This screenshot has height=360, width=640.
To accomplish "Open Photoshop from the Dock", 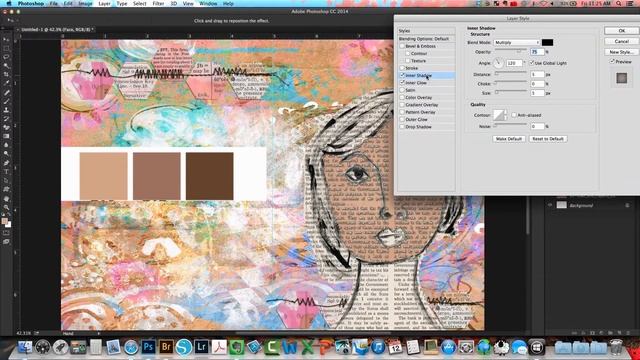I will pos(149,347).
